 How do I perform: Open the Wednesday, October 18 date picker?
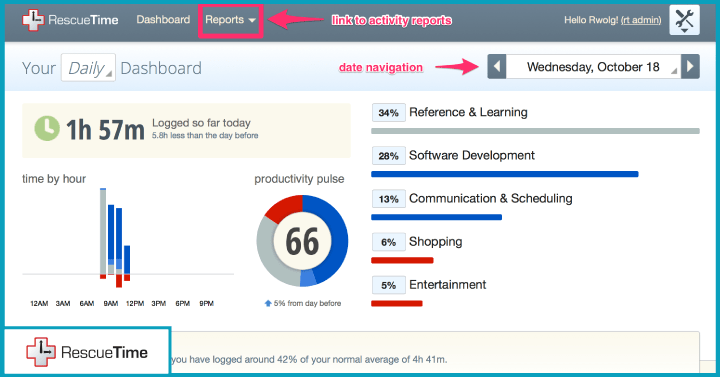coord(593,67)
